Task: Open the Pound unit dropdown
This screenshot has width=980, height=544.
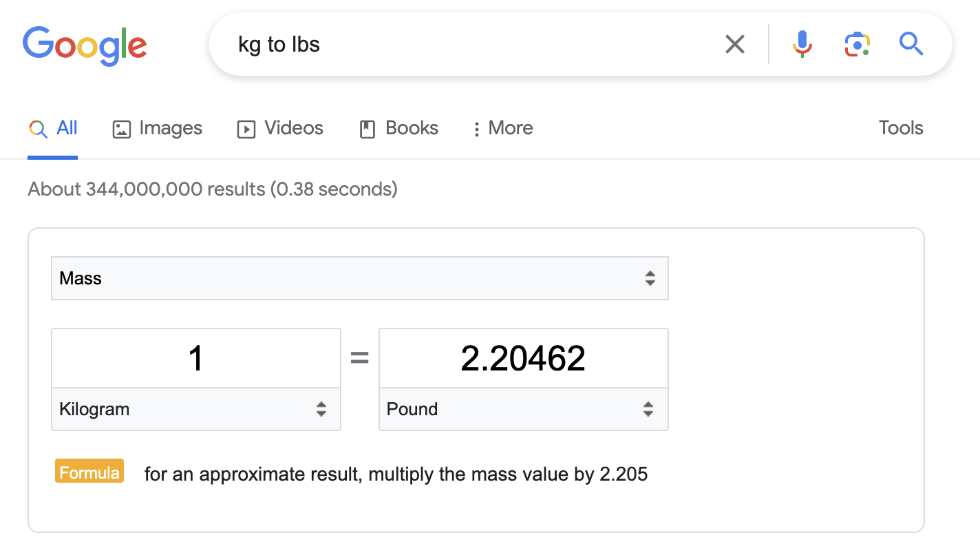Action: coord(524,409)
